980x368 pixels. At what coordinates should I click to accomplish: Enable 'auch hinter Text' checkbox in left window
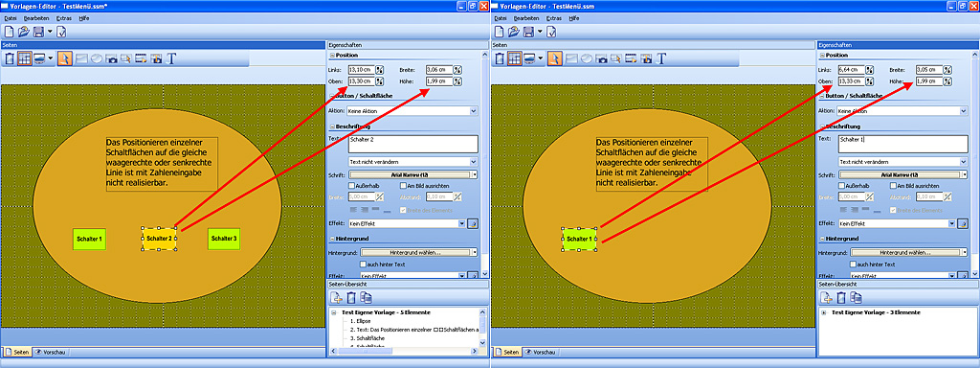(363, 264)
